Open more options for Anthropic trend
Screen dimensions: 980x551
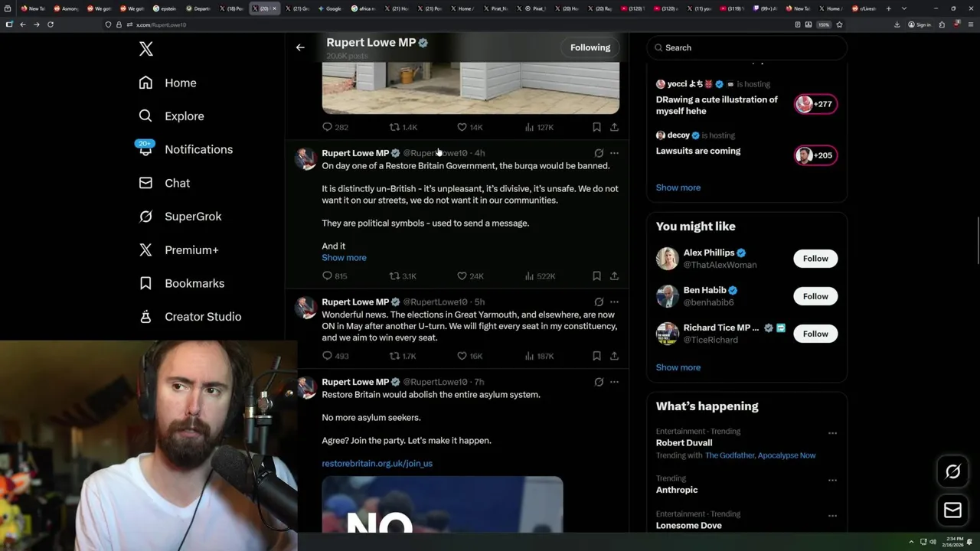[832, 481]
